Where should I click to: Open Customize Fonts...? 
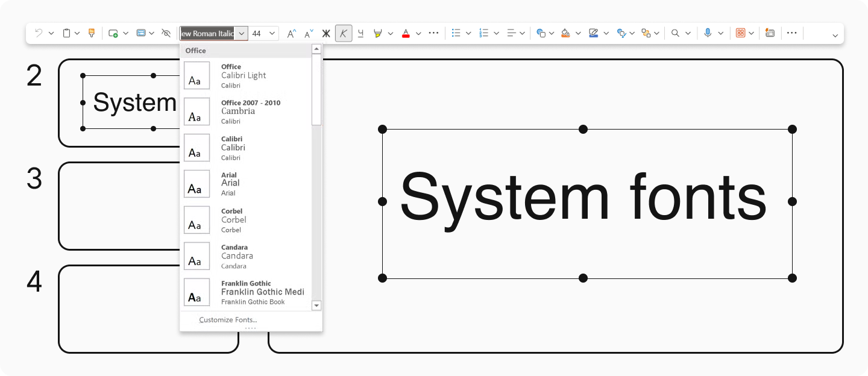(228, 320)
